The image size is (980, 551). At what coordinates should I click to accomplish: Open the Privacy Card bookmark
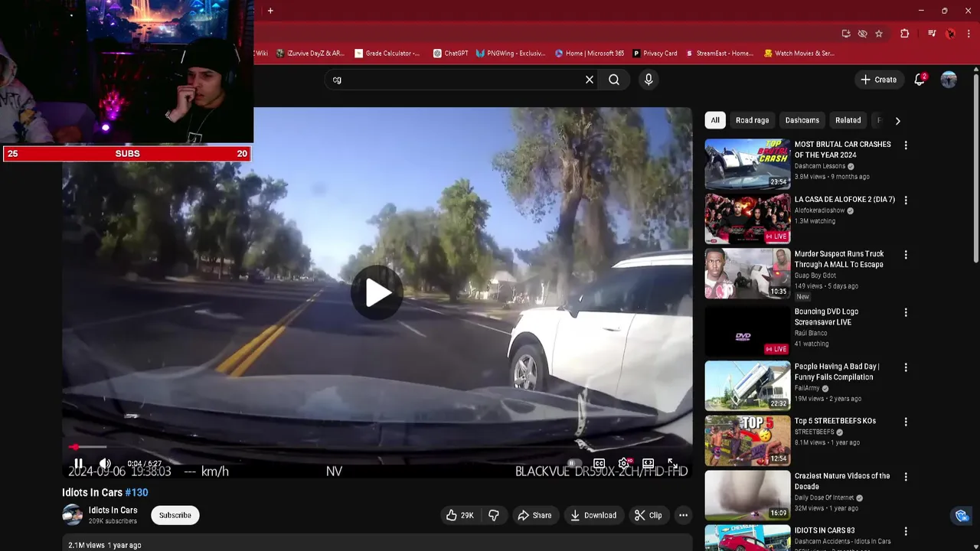[x=655, y=54]
